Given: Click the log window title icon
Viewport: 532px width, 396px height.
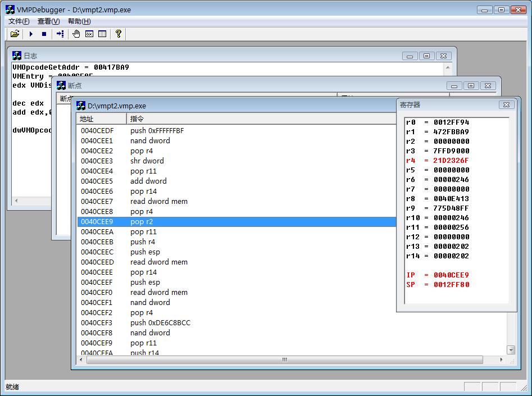Looking at the screenshot, I should pos(17,56).
